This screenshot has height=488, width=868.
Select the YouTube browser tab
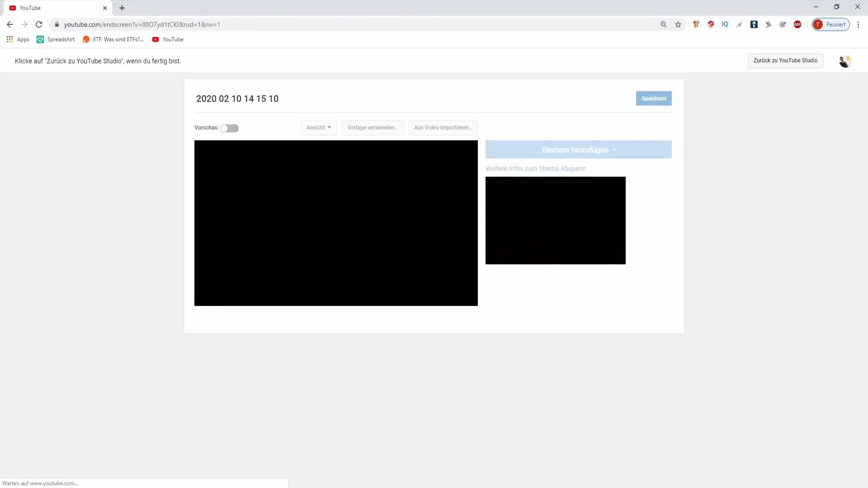[x=58, y=8]
